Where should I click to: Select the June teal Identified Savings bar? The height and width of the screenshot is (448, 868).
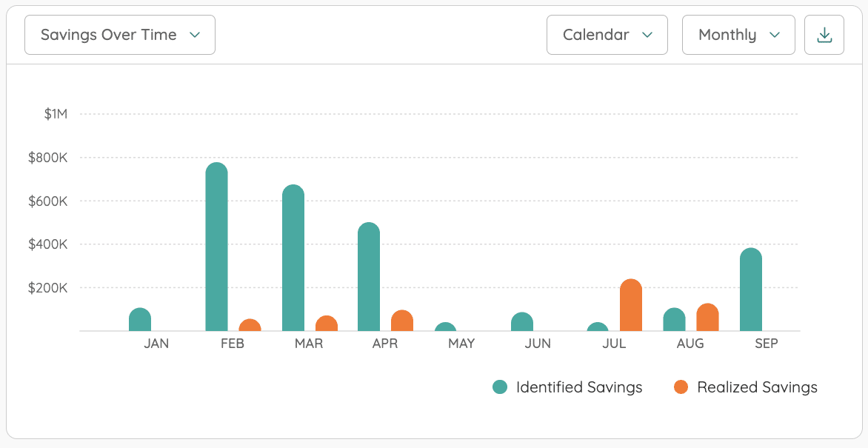click(x=522, y=322)
